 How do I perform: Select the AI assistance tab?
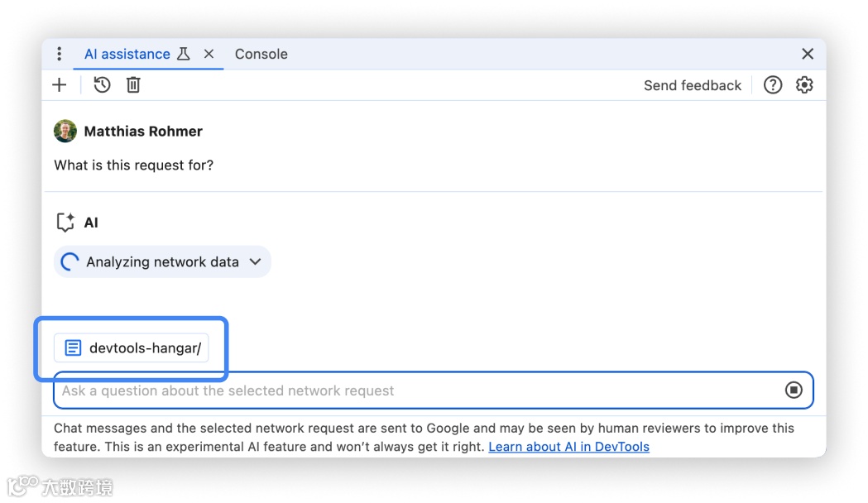127,54
